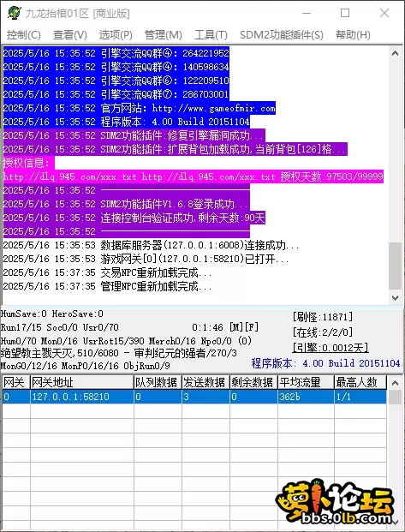Click log line 游戏网关[0] 已打开
Screen dimensions: 405x532
(x=146, y=259)
